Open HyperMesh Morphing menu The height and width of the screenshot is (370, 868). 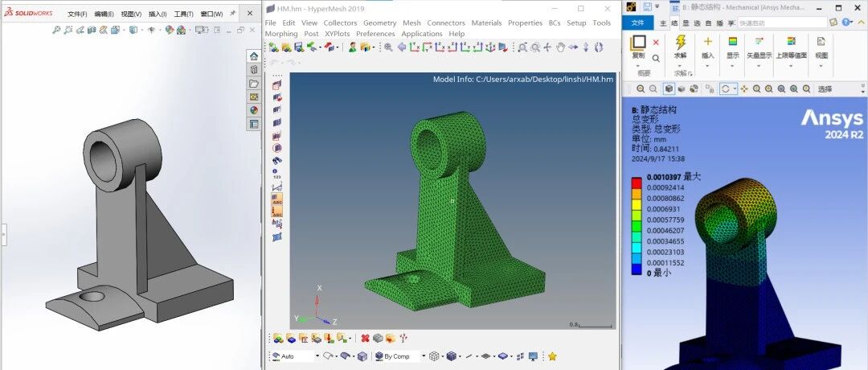pyautogui.click(x=281, y=34)
